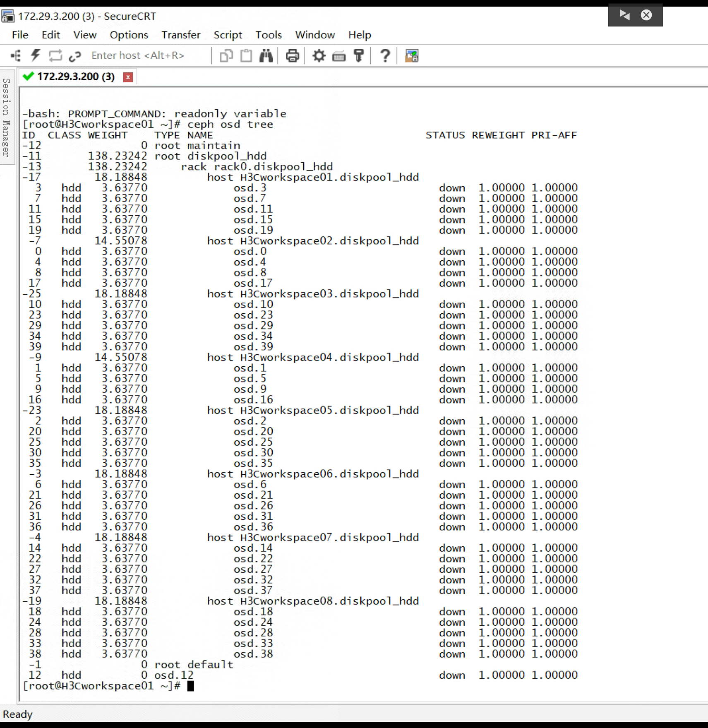Click the Ready status bar text
Screen dimensions: 708x728
(17, 714)
